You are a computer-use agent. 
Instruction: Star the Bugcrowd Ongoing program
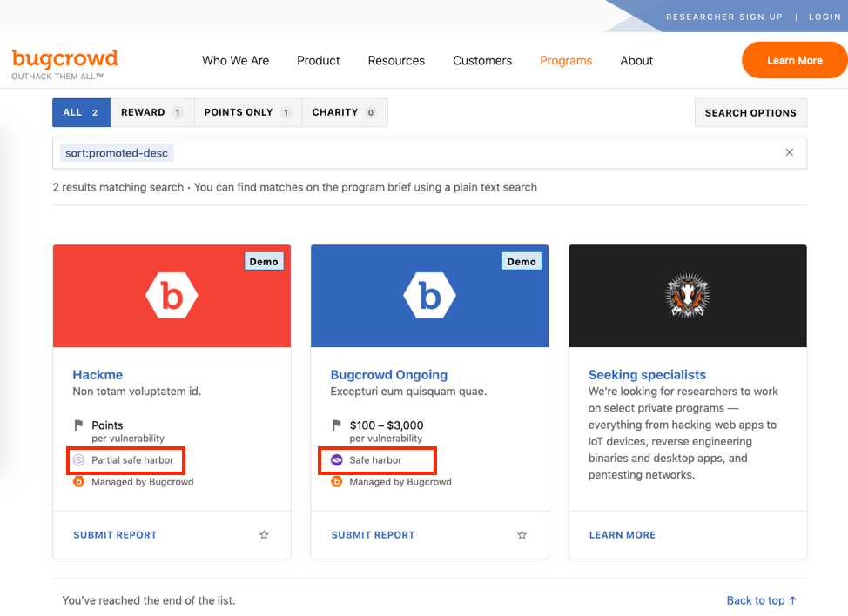[x=522, y=535]
